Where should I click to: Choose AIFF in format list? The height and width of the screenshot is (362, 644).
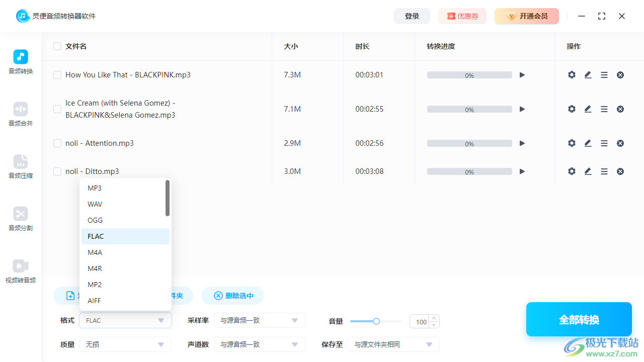point(125,301)
